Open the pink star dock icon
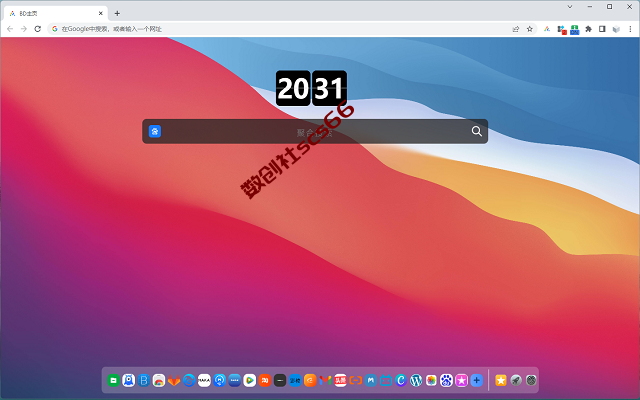 coord(461,380)
